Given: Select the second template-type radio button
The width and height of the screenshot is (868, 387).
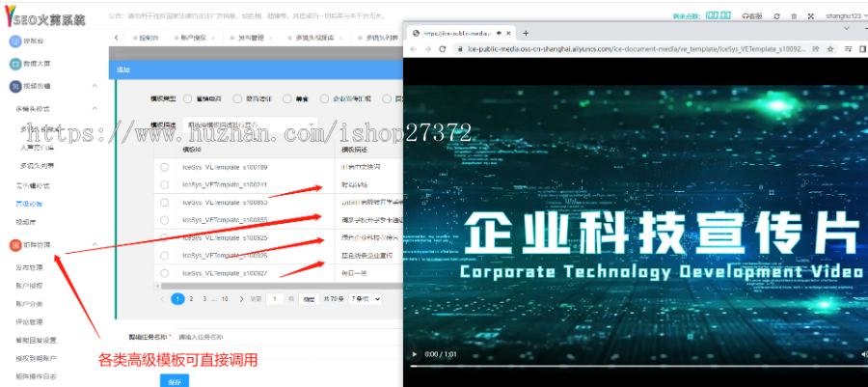Looking at the screenshot, I should tap(237, 98).
